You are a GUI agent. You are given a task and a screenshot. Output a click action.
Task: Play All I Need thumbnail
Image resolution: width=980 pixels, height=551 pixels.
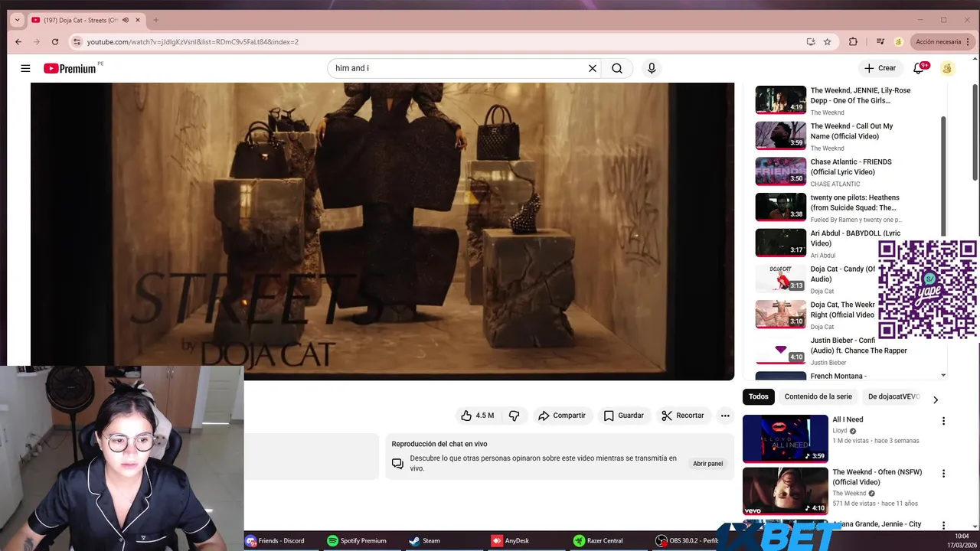coord(785,439)
